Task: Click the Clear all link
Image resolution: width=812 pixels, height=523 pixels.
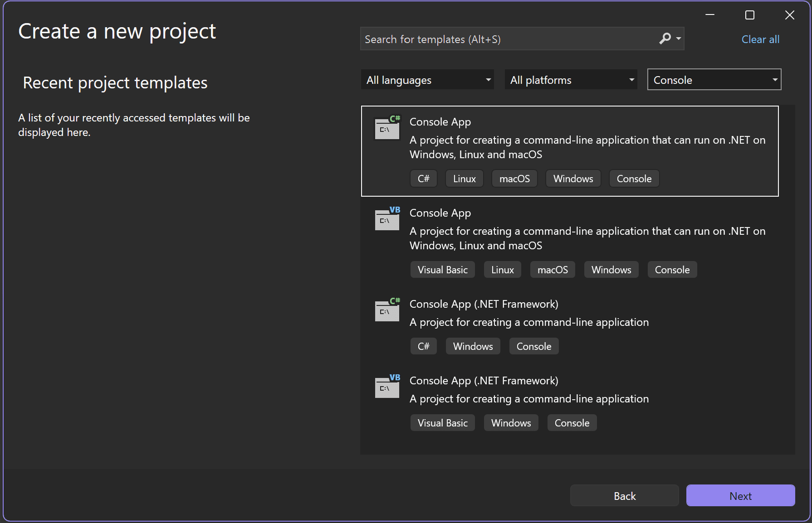Action: click(760, 39)
